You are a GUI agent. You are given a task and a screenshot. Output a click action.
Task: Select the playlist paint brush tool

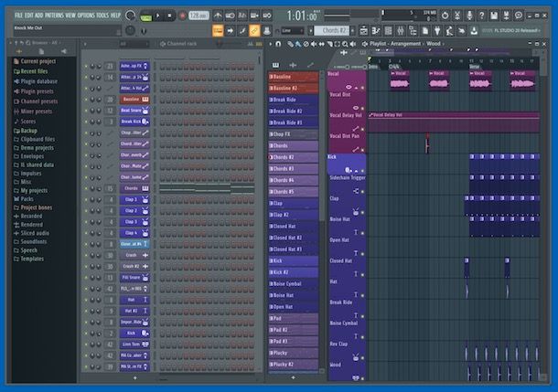(x=298, y=44)
